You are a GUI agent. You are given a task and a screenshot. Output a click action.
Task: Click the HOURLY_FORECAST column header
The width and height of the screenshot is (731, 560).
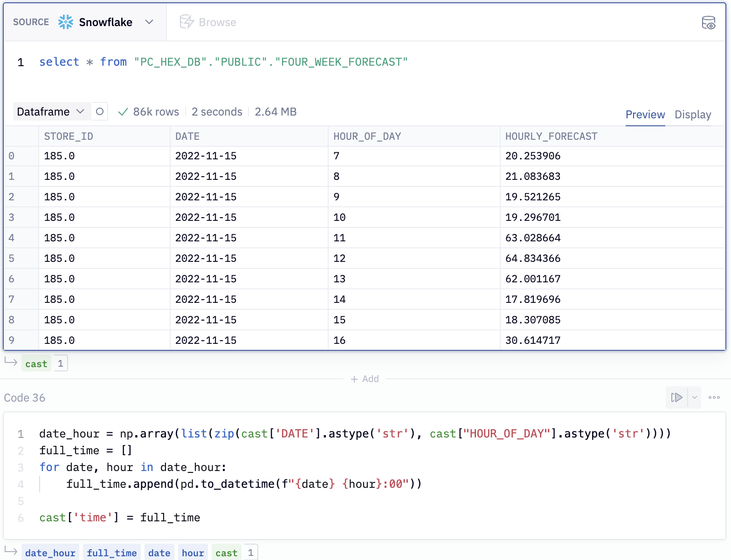[551, 137]
